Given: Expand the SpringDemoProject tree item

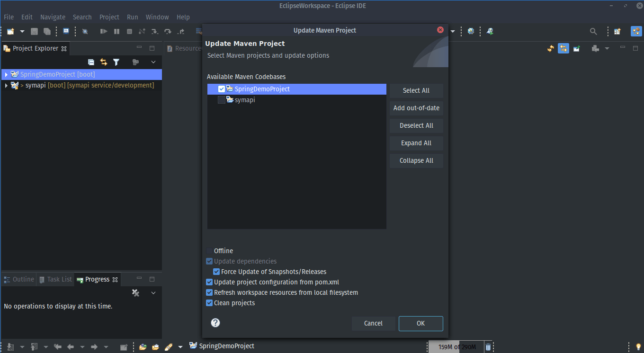Looking at the screenshot, I should pos(5,74).
